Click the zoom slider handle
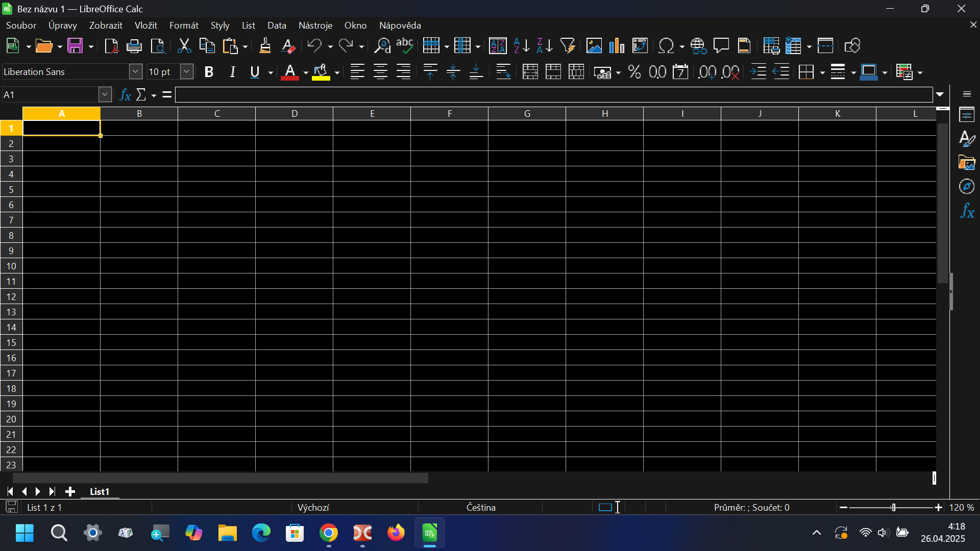Viewport: 980px width, 551px height. (893, 508)
